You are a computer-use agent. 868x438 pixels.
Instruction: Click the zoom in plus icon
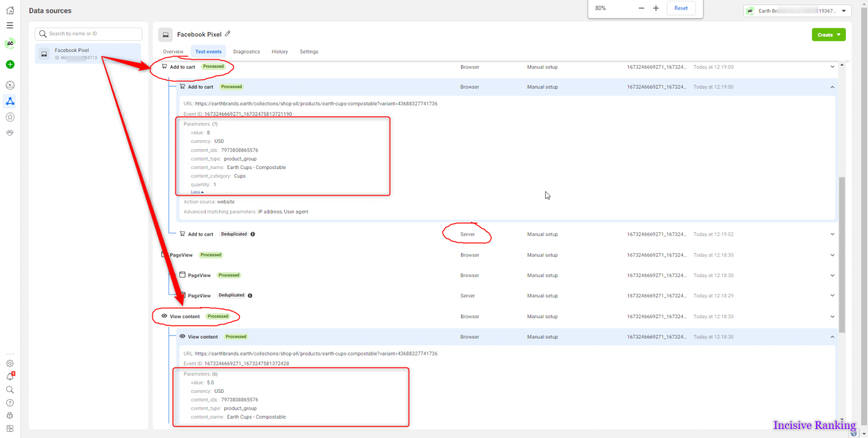(x=656, y=8)
